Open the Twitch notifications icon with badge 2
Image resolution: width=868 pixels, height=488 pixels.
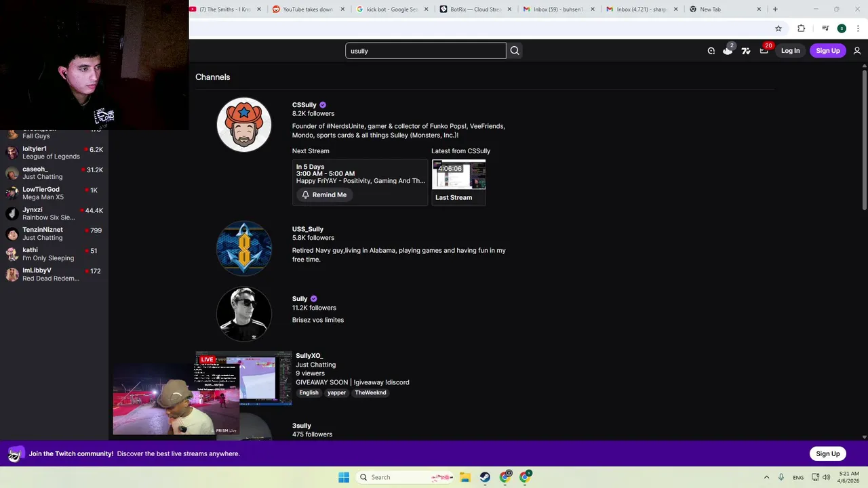coord(728,50)
